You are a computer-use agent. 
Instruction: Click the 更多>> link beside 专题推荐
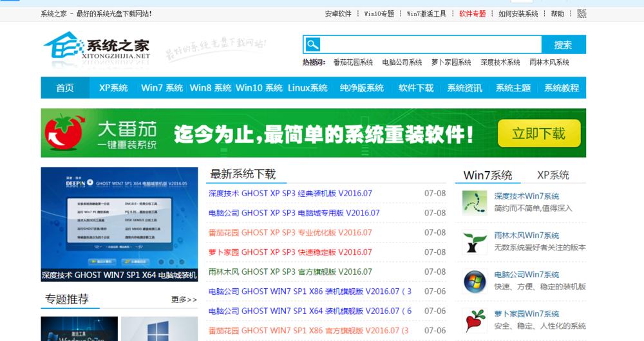(184, 300)
